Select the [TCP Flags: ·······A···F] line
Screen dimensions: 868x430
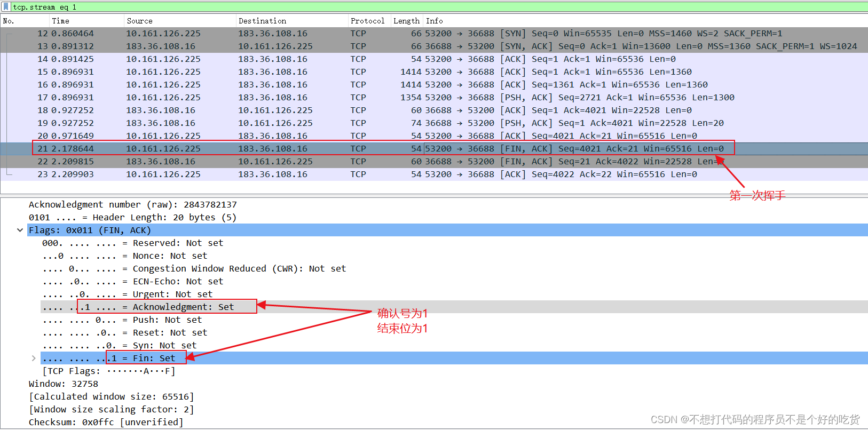tap(108, 371)
